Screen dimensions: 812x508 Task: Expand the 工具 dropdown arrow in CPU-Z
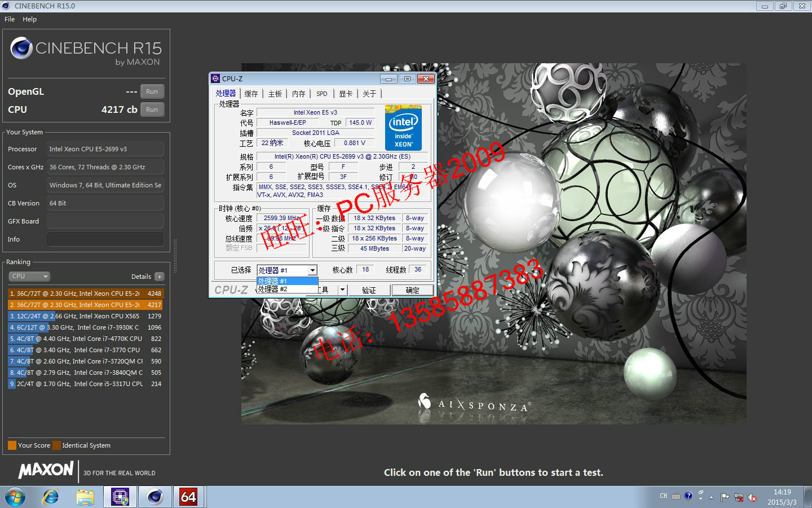point(342,290)
